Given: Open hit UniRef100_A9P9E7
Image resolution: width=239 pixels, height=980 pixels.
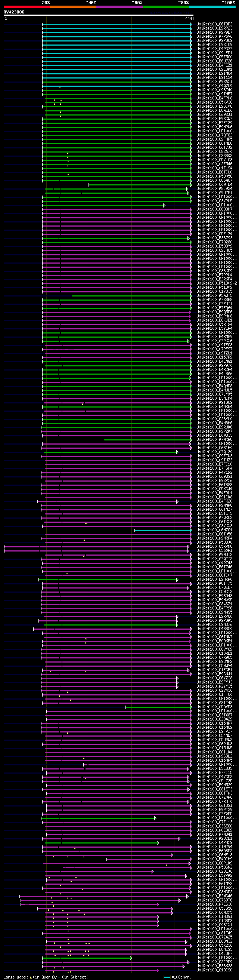Looking at the screenshot, I should pos(214,33).
